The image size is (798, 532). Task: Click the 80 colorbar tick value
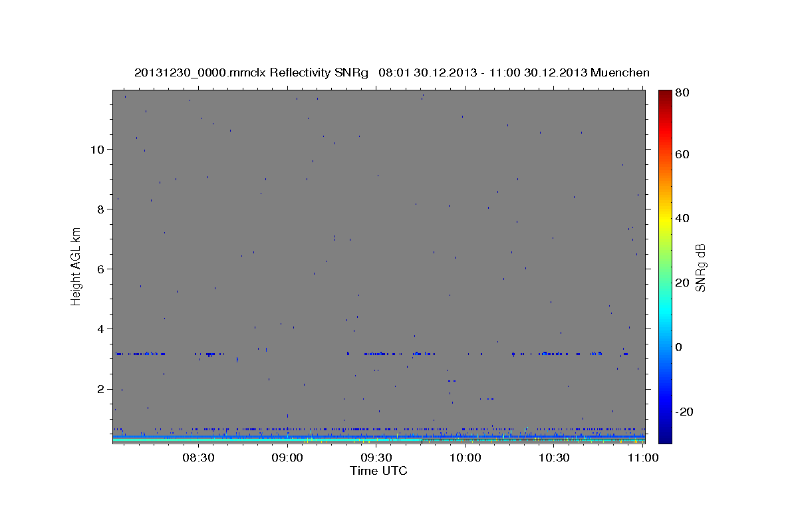tap(682, 93)
